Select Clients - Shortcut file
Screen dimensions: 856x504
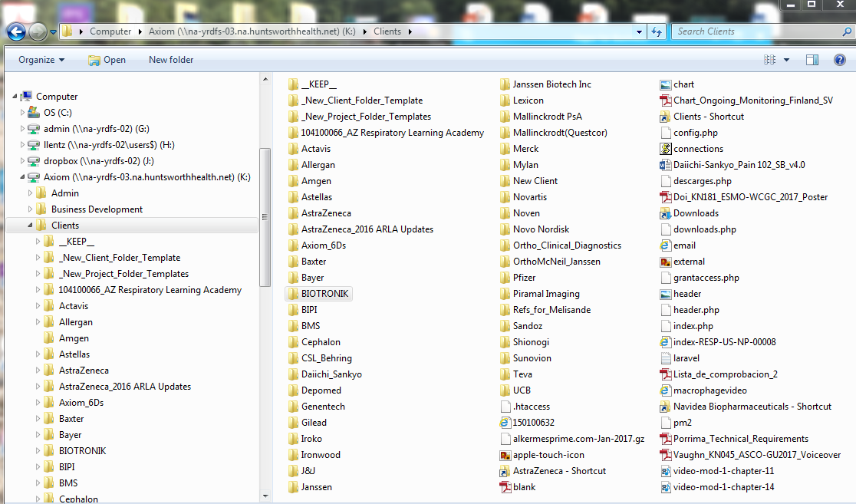pyautogui.click(x=702, y=117)
